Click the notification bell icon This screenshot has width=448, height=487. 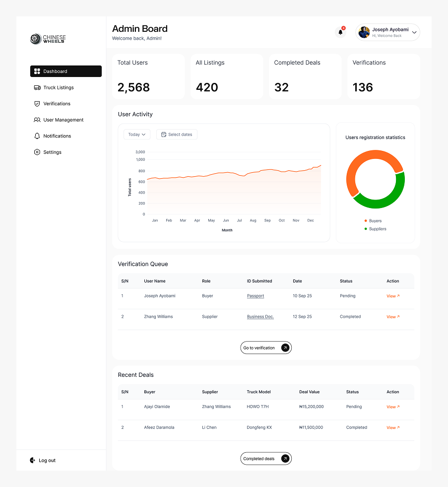340,32
